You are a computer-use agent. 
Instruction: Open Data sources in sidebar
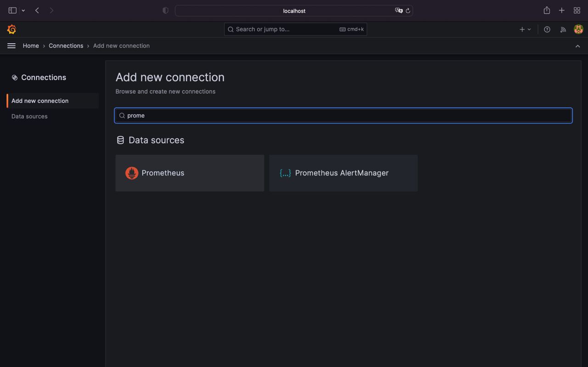[29, 116]
